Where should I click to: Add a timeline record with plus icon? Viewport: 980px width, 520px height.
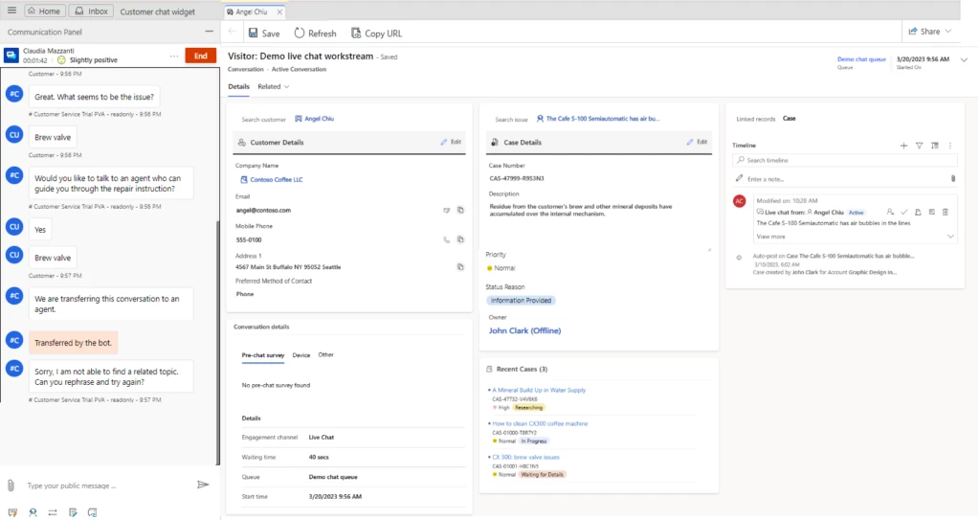pyautogui.click(x=903, y=146)
